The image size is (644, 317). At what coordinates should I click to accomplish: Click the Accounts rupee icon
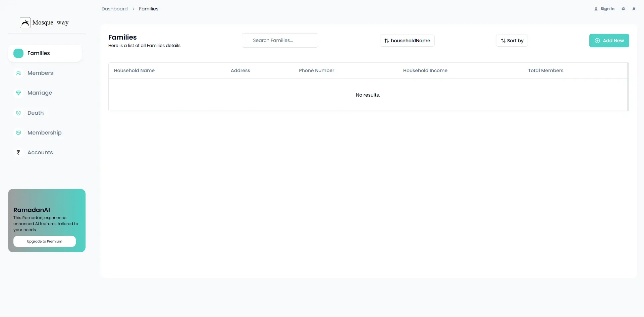(18, 152)
